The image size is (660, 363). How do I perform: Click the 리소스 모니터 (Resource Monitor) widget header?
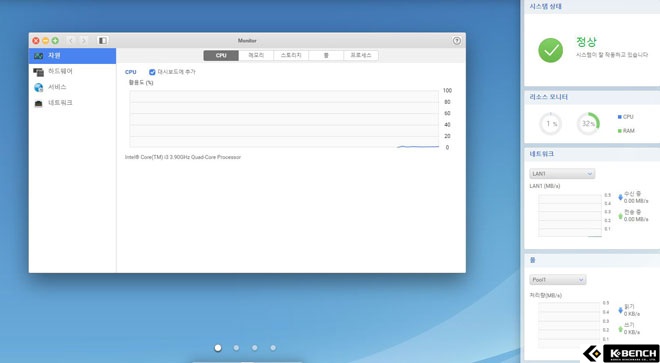click(592, 97)
